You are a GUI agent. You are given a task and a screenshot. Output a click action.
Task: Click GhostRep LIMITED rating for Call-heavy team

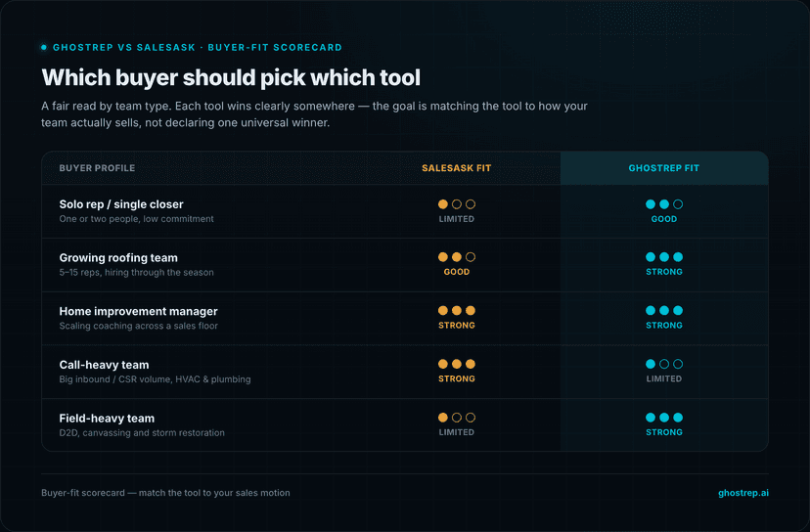[x=664, y=378]
